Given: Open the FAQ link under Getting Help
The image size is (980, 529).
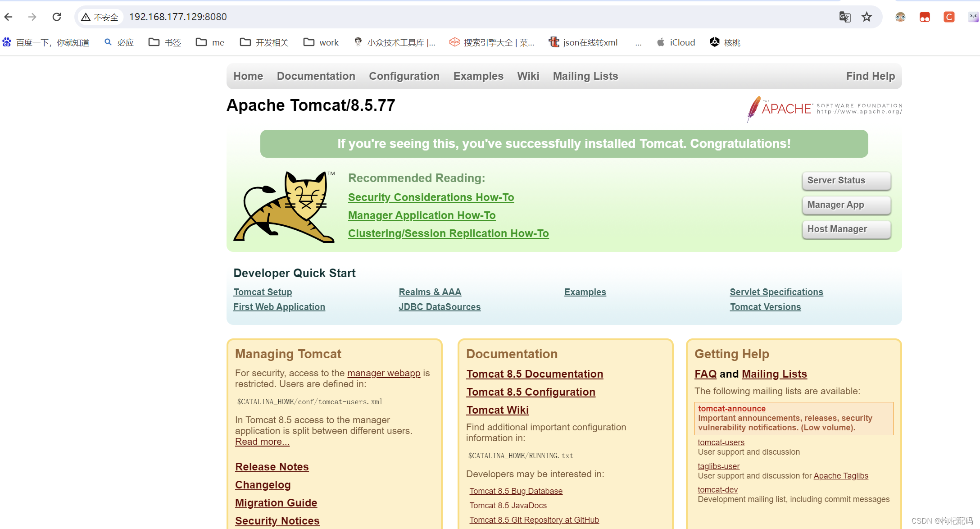Looking at the screenshot, I should click(706, 374).
